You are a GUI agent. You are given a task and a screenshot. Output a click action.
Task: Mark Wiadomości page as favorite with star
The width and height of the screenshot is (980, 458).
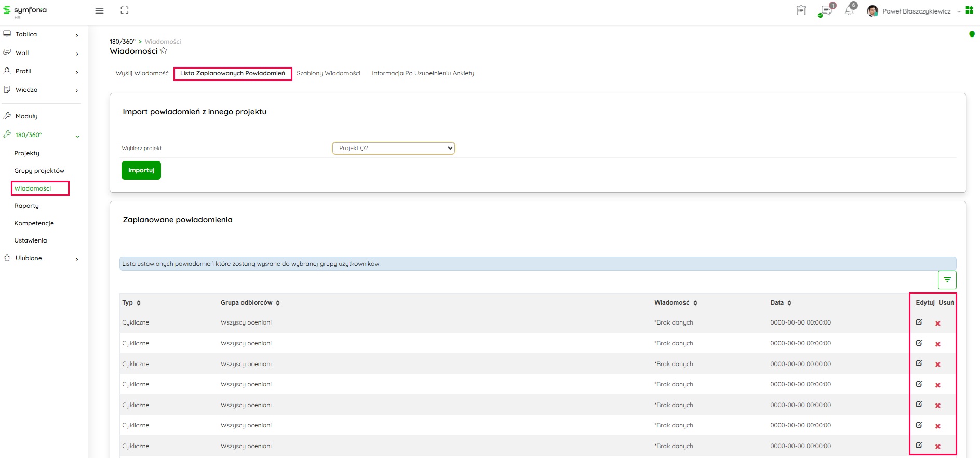(x=164, y=51)
